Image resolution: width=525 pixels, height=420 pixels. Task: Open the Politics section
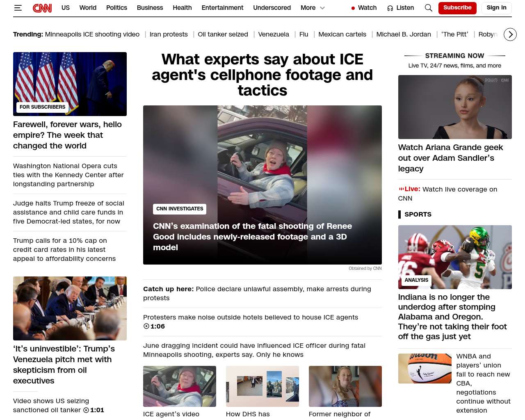(116, 8)
